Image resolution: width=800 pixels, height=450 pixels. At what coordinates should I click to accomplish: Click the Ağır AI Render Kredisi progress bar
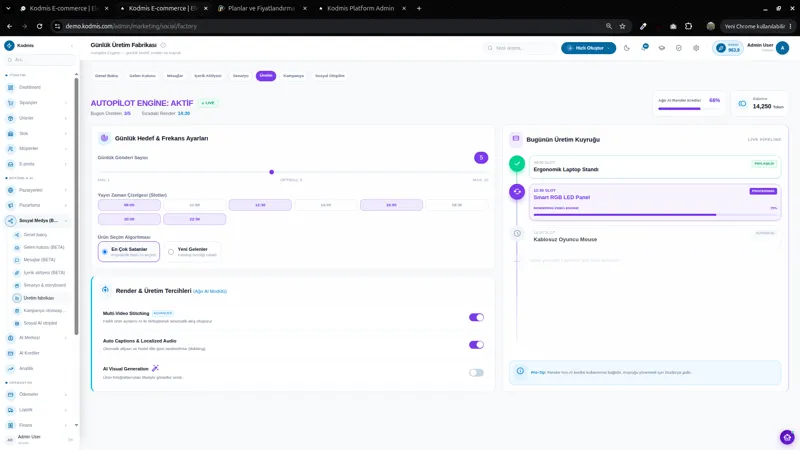[x=689, y=108]
